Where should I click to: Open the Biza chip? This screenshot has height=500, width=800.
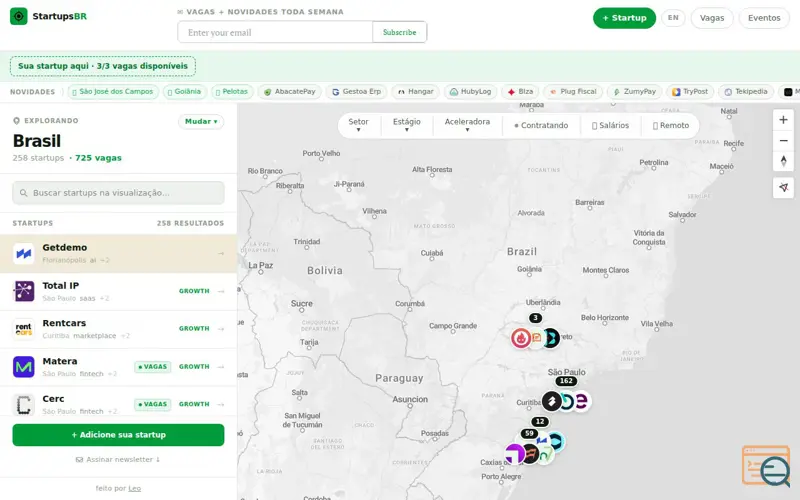tap(520, 92)
